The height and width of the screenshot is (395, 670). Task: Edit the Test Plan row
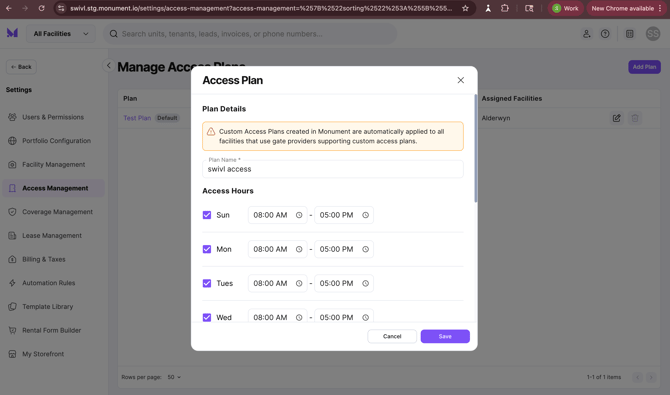[x=616, y=118]
